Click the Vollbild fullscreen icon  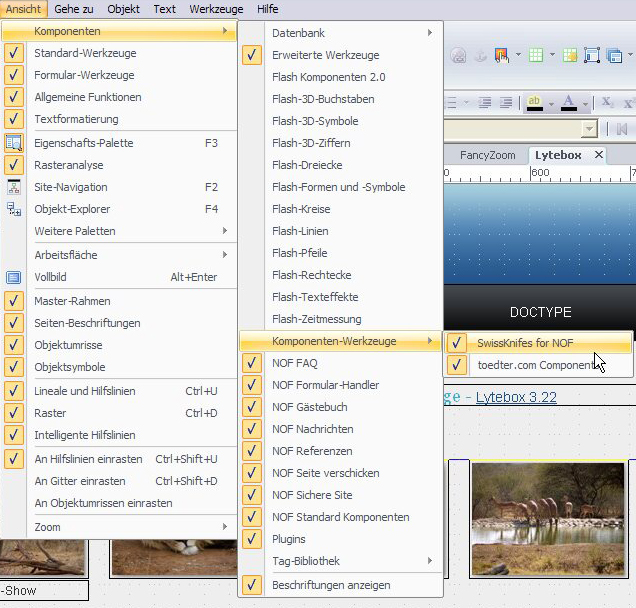[14, 277]
